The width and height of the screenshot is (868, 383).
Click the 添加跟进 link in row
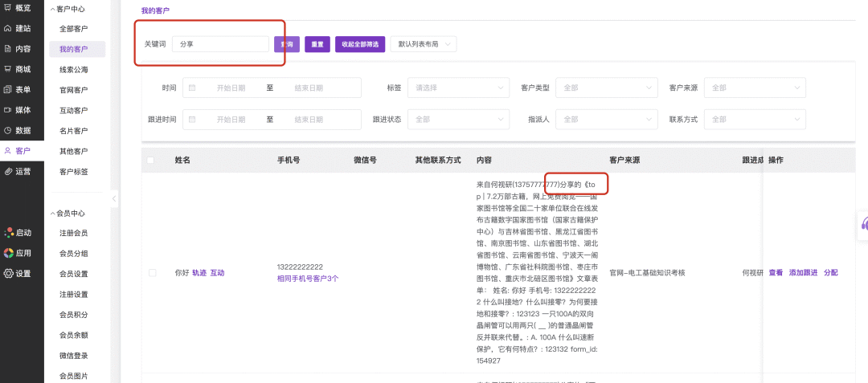[x=803, y=273]
